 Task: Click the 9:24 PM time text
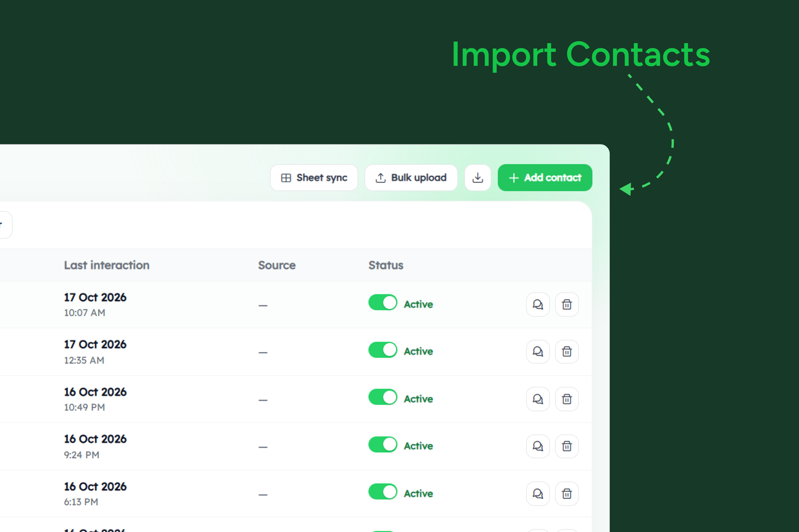click(x=82, y=455)
